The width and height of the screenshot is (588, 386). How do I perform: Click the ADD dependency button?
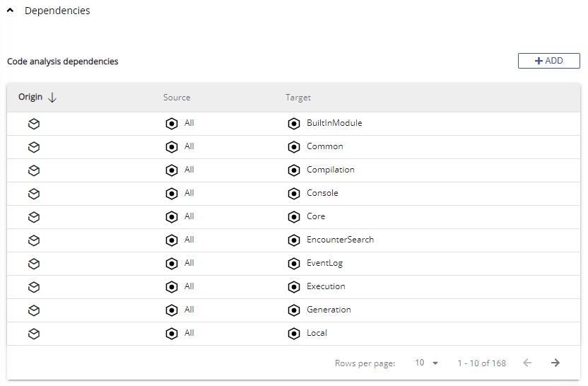[x=548, y=61]
